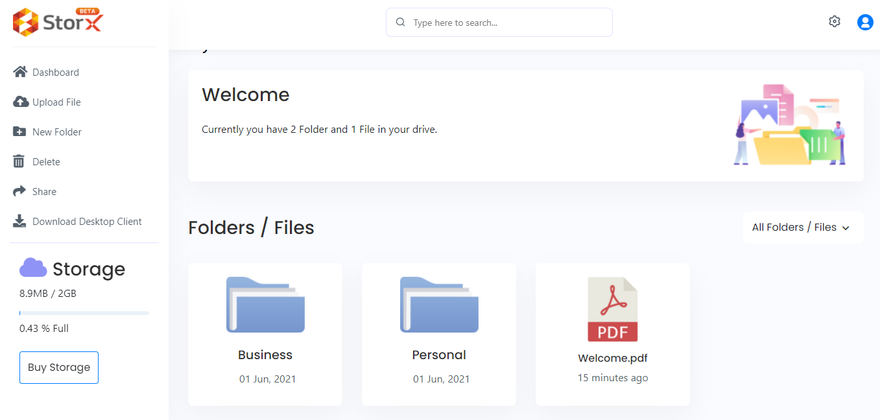The width and height of the screenshot is (880, 420).
Task: Click the Dashboard home icon
Action: coord(19,72)
